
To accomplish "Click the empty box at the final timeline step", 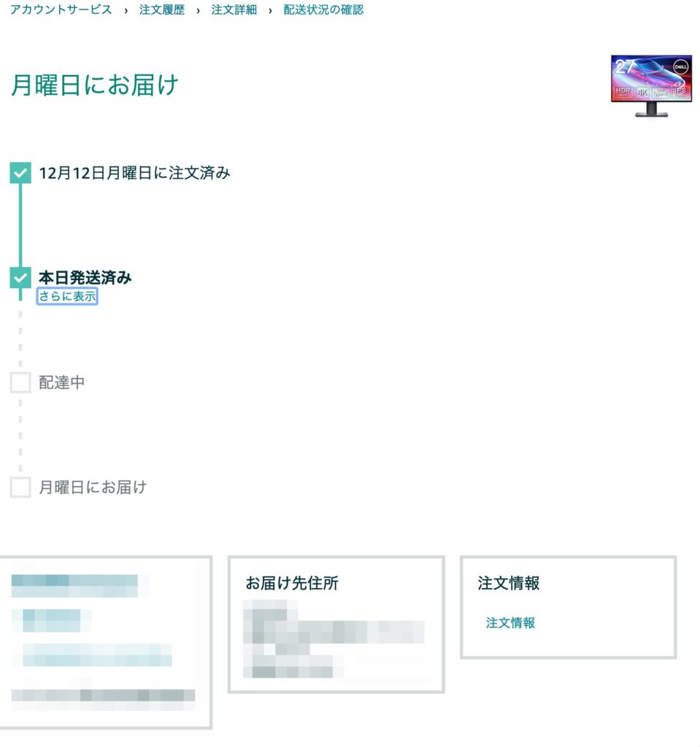I will pos(20,487).
